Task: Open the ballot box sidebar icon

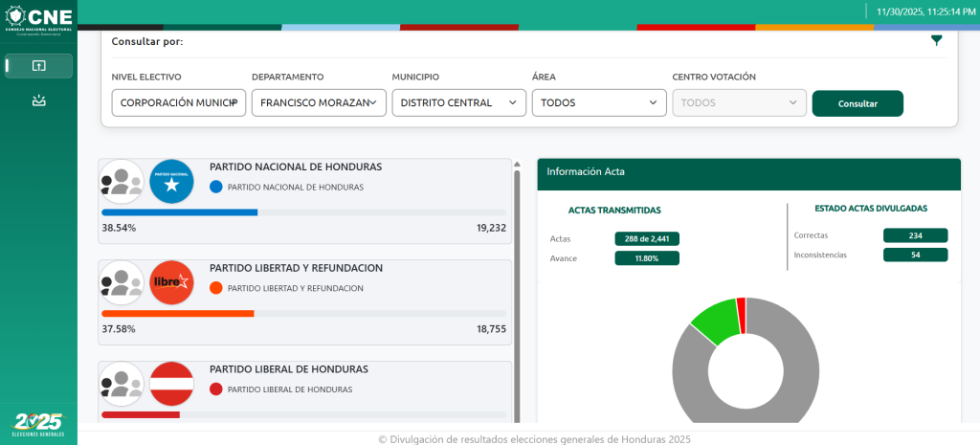Action: [x=38, y=100]
